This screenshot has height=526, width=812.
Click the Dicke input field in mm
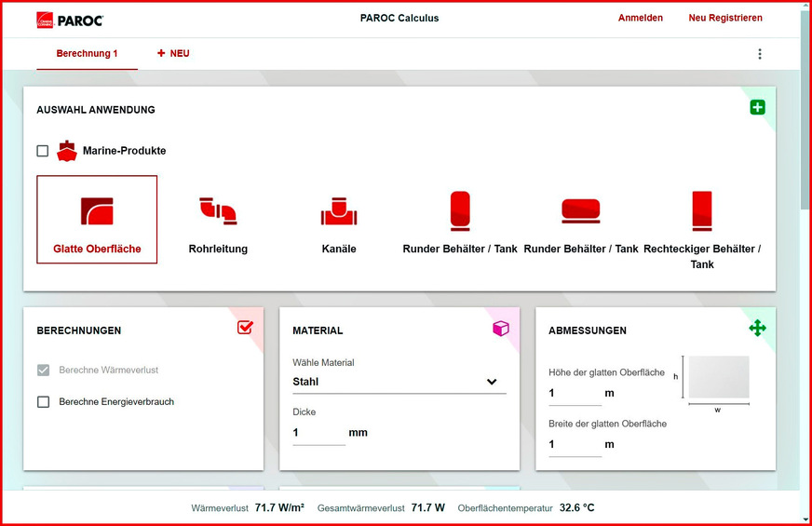click(x=318, y=433)
